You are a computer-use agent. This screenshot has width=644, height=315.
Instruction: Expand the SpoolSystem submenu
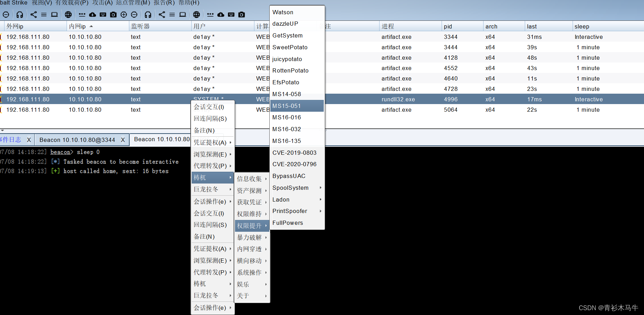(297, 188)
